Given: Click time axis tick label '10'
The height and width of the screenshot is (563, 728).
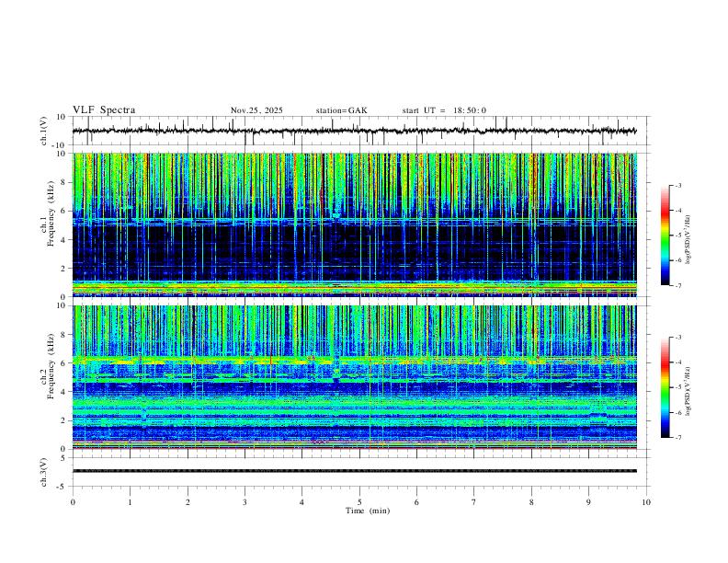Looking at the screenshot, I should pyautogui.click(x=646, y=502).
